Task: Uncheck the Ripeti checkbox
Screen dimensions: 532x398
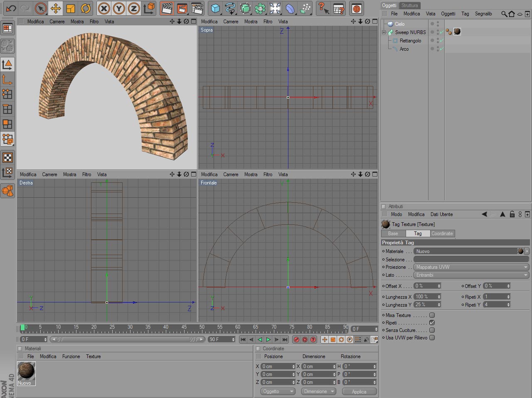Action: [432, 323]
